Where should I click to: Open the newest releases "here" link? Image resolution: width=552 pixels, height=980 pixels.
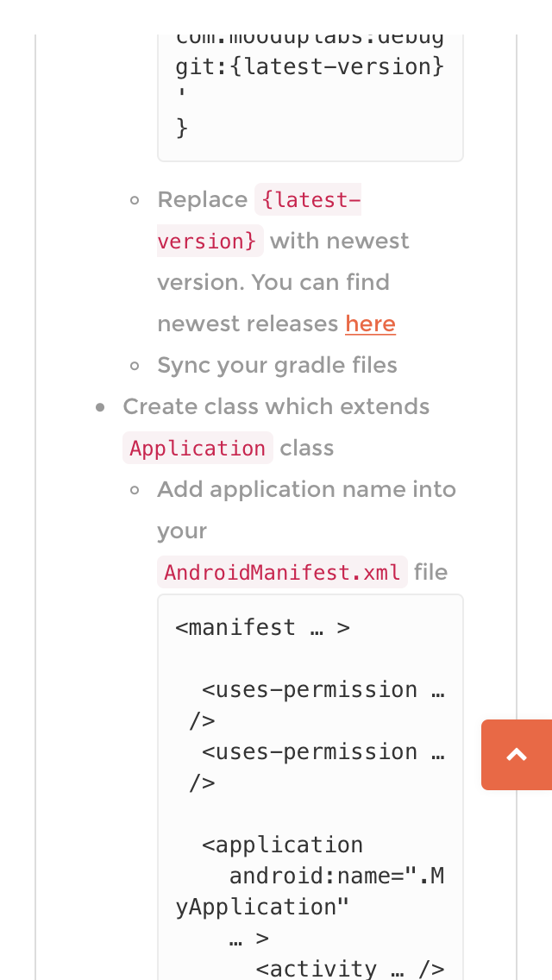coord(370,324)
